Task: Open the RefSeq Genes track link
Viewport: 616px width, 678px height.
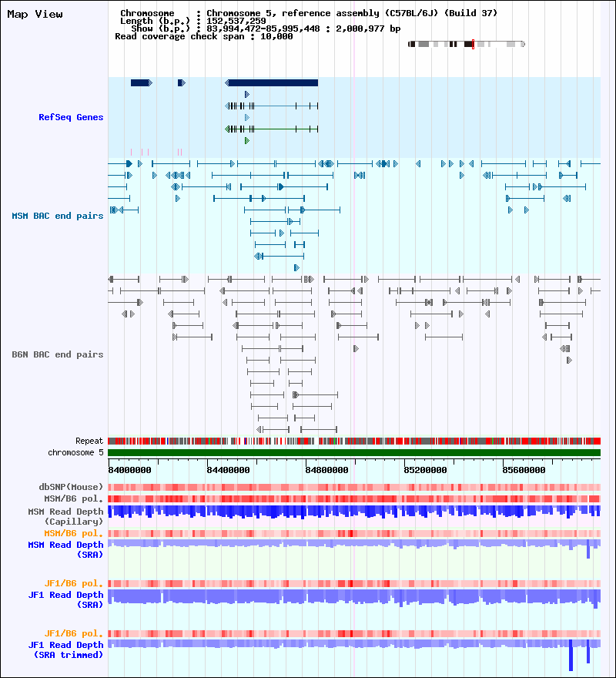Action: point(71,117)
